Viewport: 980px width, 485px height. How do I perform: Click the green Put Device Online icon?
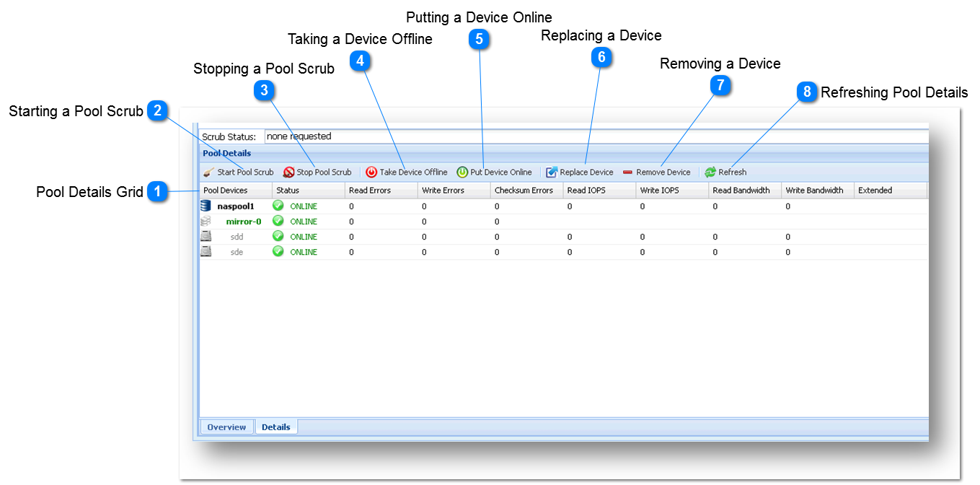[x=462, y=172]
